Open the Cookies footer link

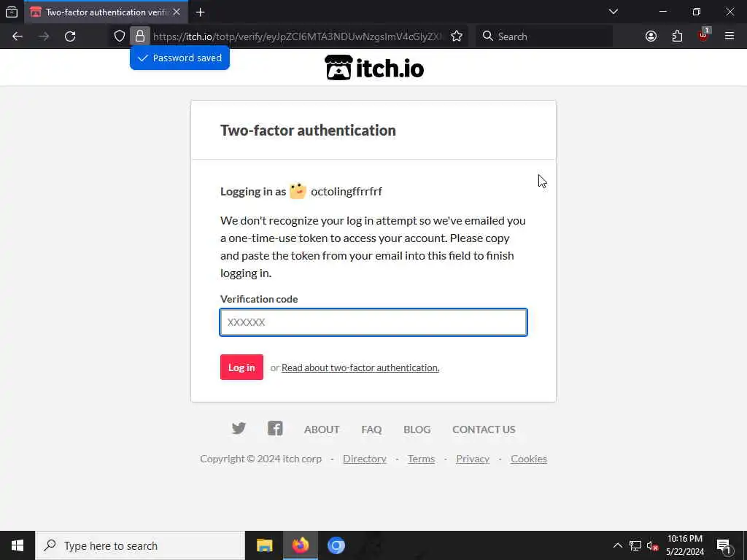pyautogui.click(x=529, y=459)
